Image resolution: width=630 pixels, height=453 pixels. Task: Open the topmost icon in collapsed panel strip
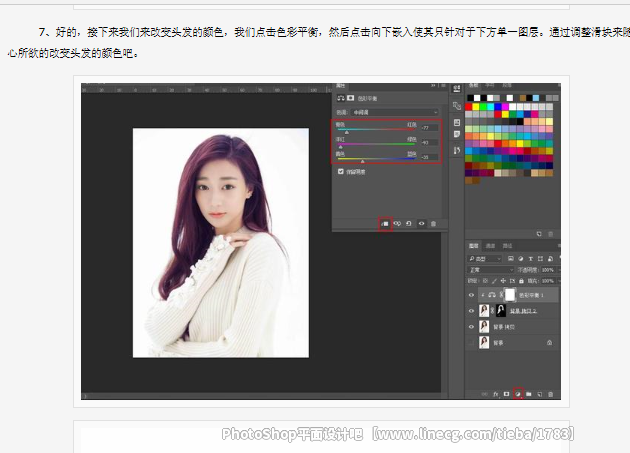[x=457, y=89]
